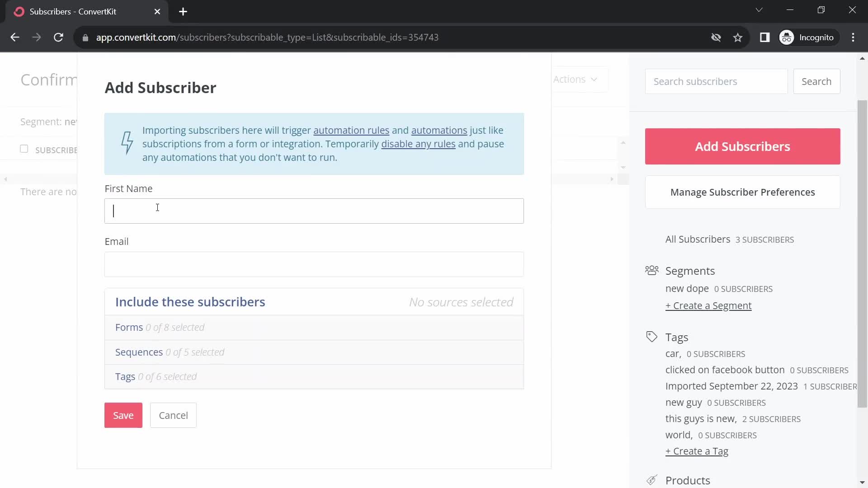The width and height of the screenshot is (868, 488).
Task: Bookmark page with star icon
Action: (738, 38)
